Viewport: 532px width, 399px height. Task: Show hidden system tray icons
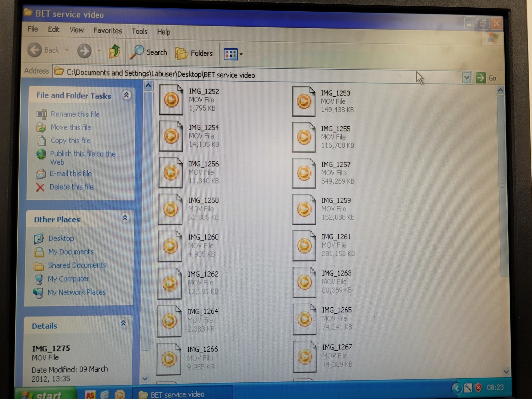point(457,389)
